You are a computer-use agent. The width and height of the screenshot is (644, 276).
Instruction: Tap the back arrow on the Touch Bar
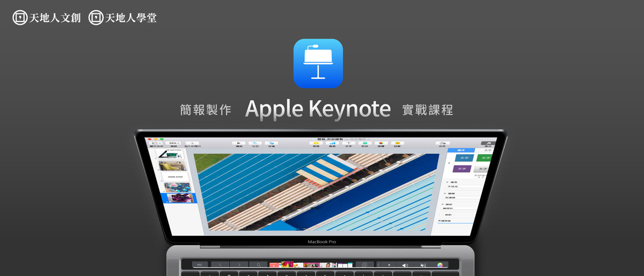221,265
